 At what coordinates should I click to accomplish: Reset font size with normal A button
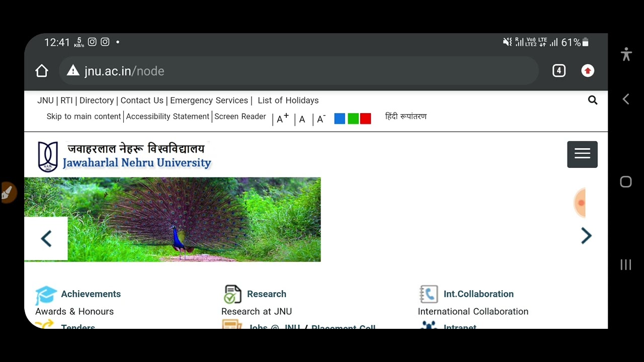[x=302, y=119]
